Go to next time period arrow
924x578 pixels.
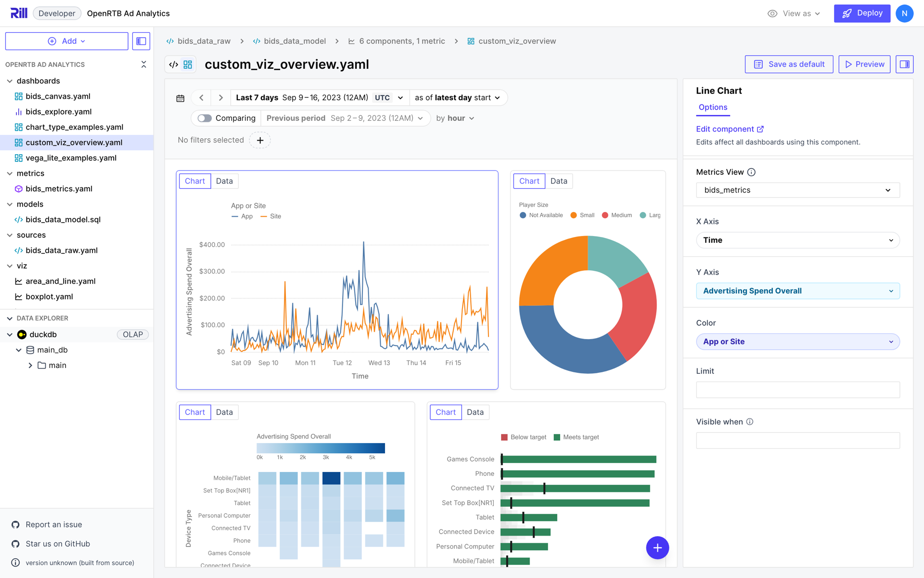tap(221, 98)
